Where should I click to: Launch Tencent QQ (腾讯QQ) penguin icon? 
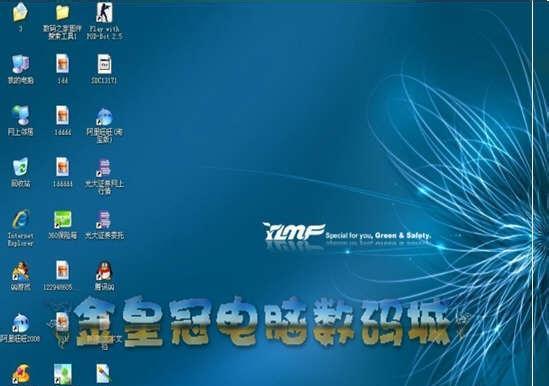click(104, 270)
